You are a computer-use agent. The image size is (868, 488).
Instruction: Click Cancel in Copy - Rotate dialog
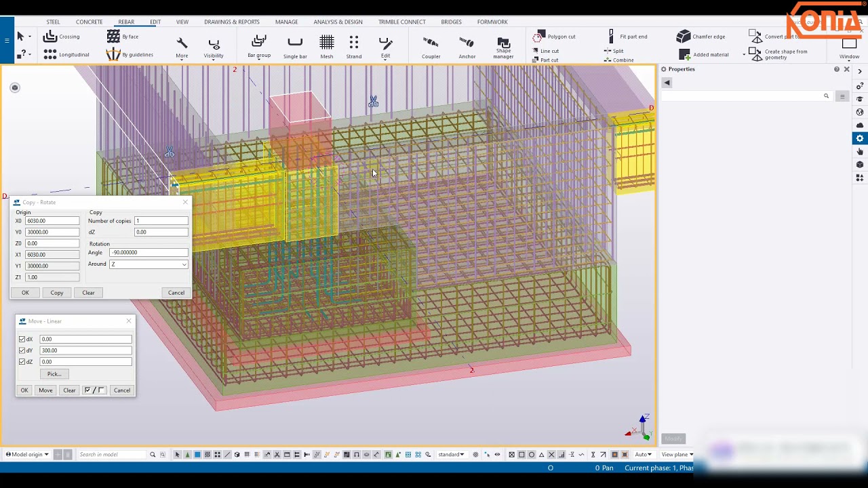click(x=176, y=293)
